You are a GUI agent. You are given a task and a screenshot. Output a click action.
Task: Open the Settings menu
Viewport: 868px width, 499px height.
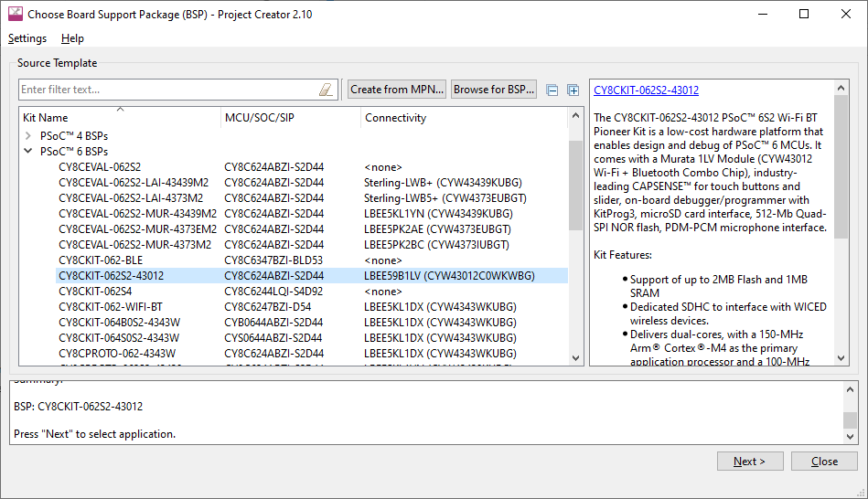pyautogui.click(x=27, y=38)
